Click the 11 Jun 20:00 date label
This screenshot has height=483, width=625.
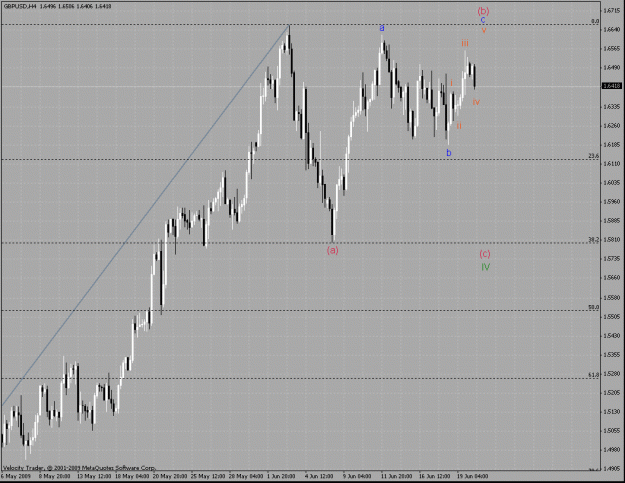[x=396, y=476]
